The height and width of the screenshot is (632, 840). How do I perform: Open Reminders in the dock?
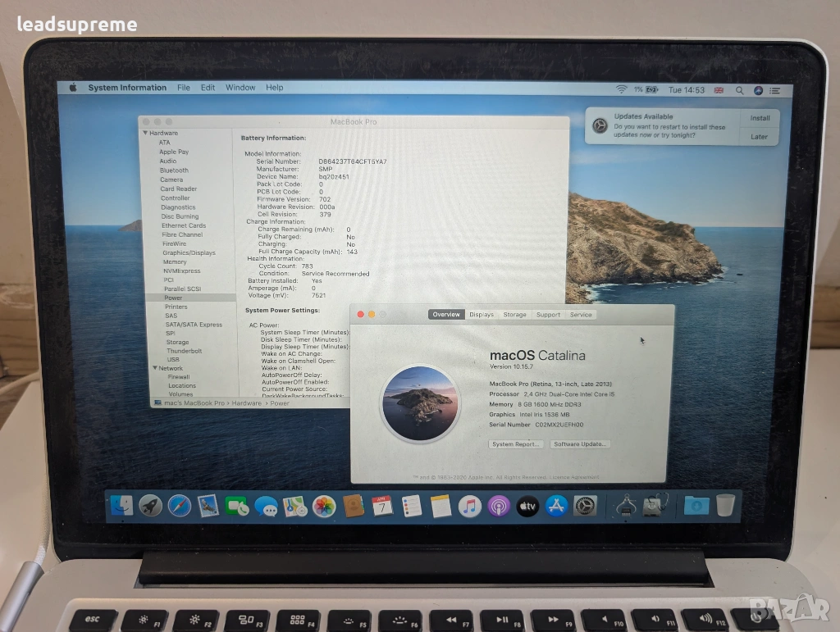[x=412, y=507]
